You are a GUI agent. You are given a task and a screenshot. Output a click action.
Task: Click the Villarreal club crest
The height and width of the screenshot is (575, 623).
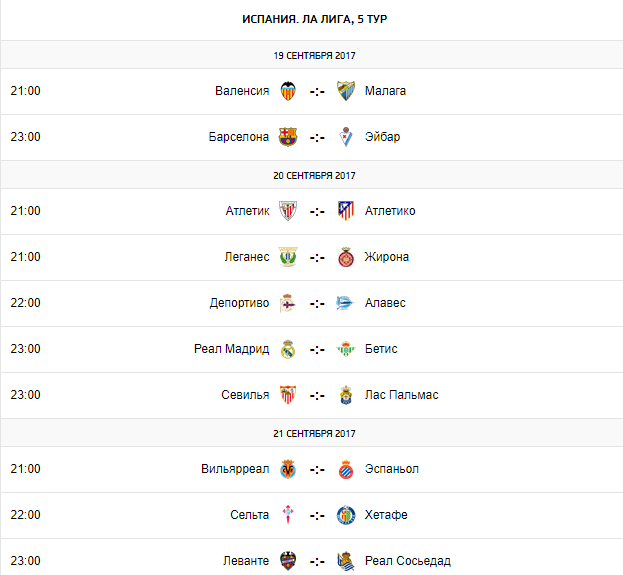pos(288,469)
